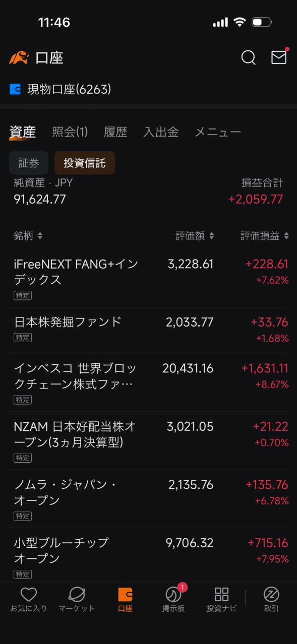Open the search magnifier icon
The height and width of the screenshot is (644, 297).
tap(248, 57)
